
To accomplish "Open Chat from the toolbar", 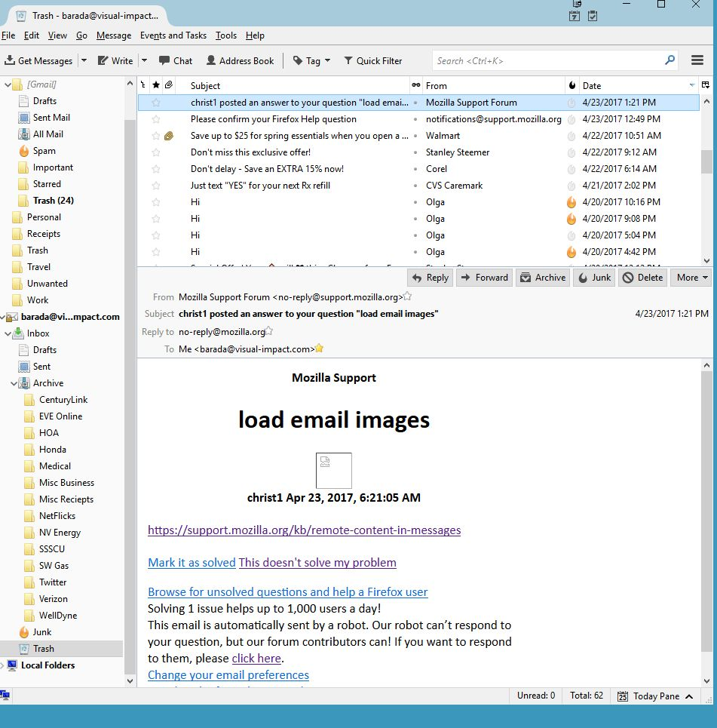I will (x=175, y=61).
